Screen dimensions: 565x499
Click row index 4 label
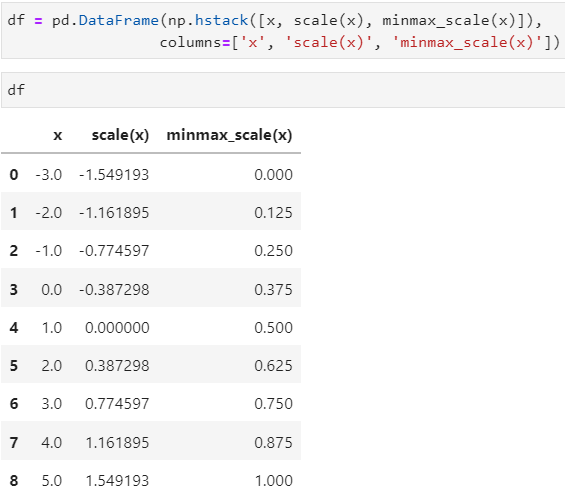pyautogui.click(x=14, y=328)
